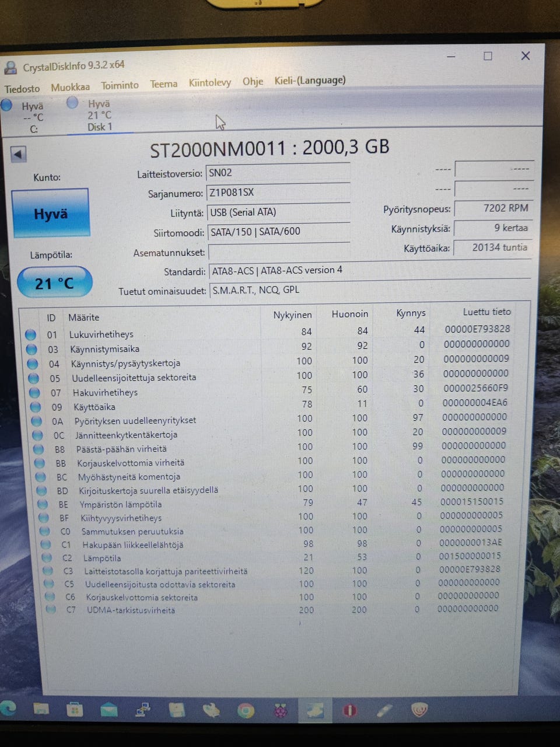Select the Hakupään liikkeellelähtöjä attribute name

click(x=132, y=545)
